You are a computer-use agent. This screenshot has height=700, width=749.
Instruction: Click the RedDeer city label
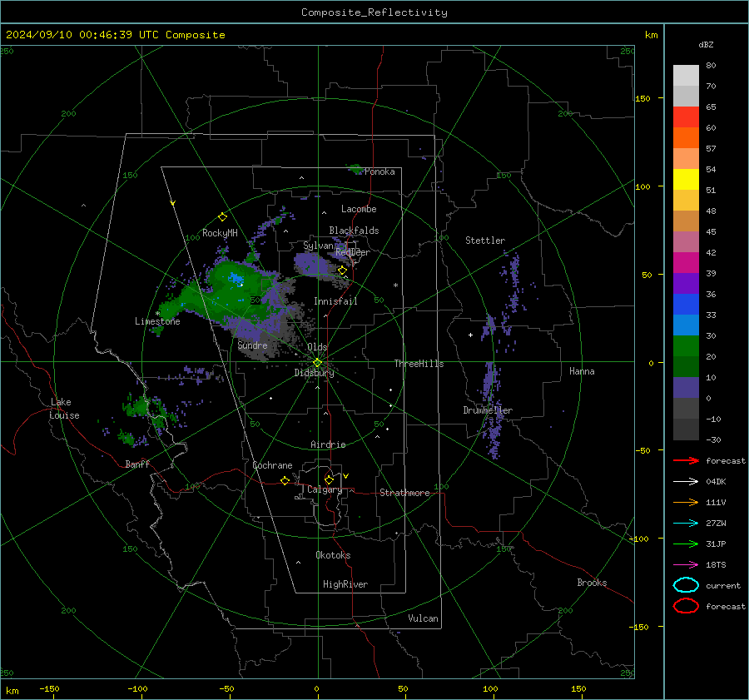(x=353, y=252)
